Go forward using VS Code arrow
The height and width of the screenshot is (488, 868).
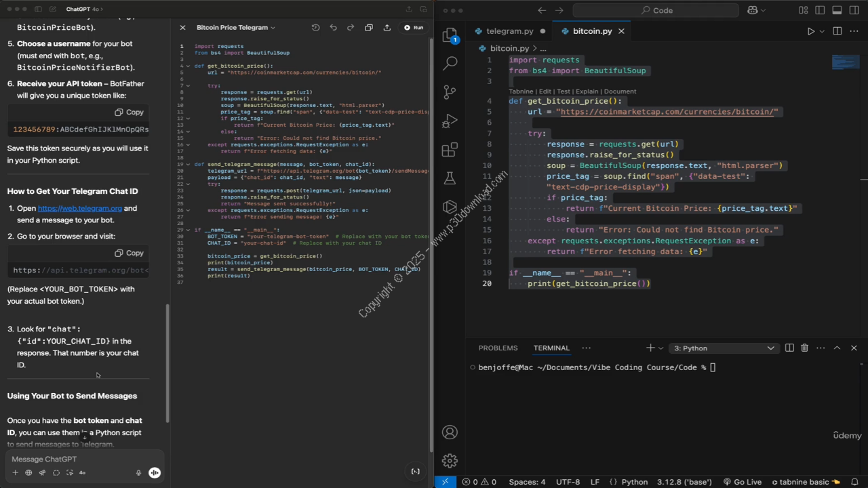point(559,10)
